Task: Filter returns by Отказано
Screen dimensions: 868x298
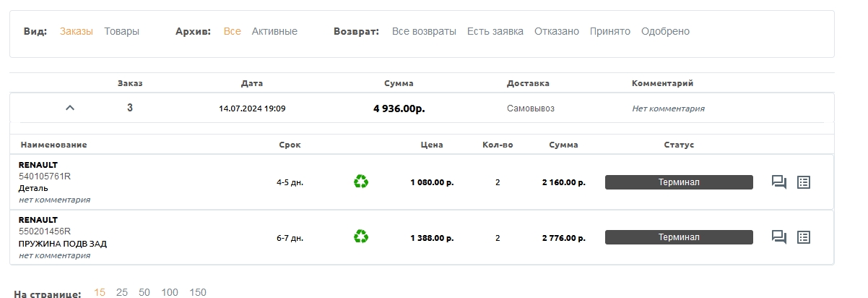Action: pos(557,31)
